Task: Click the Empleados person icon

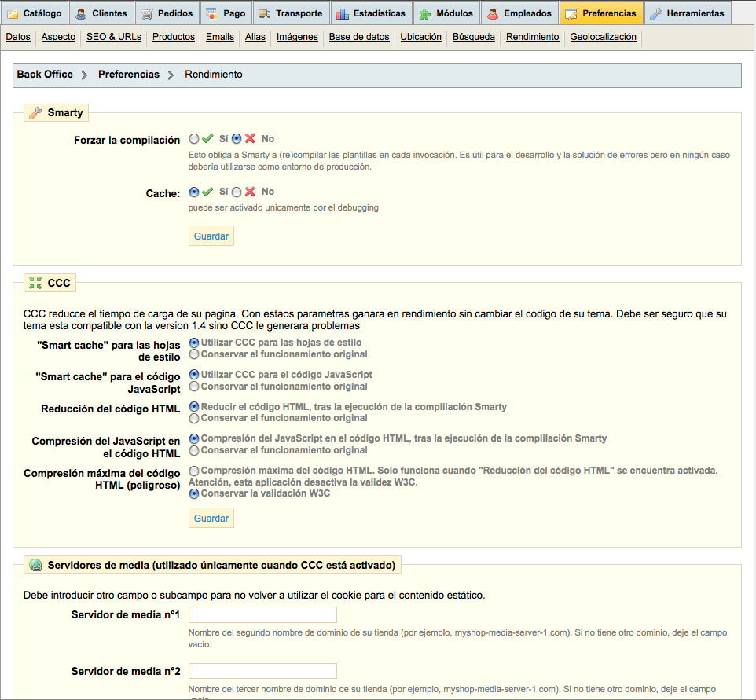Action: 493,13
